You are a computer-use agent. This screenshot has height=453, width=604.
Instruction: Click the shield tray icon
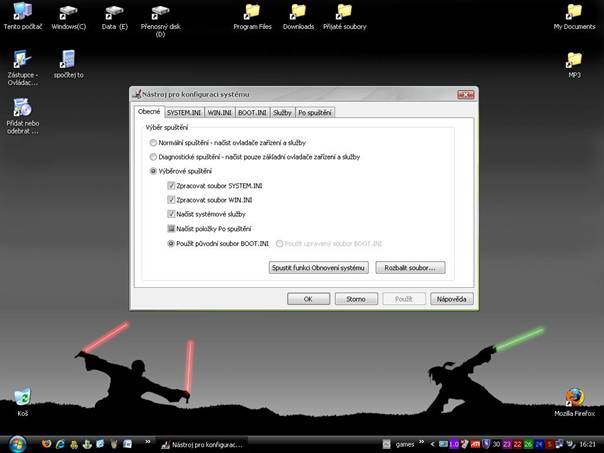click(x=486, y=444)
